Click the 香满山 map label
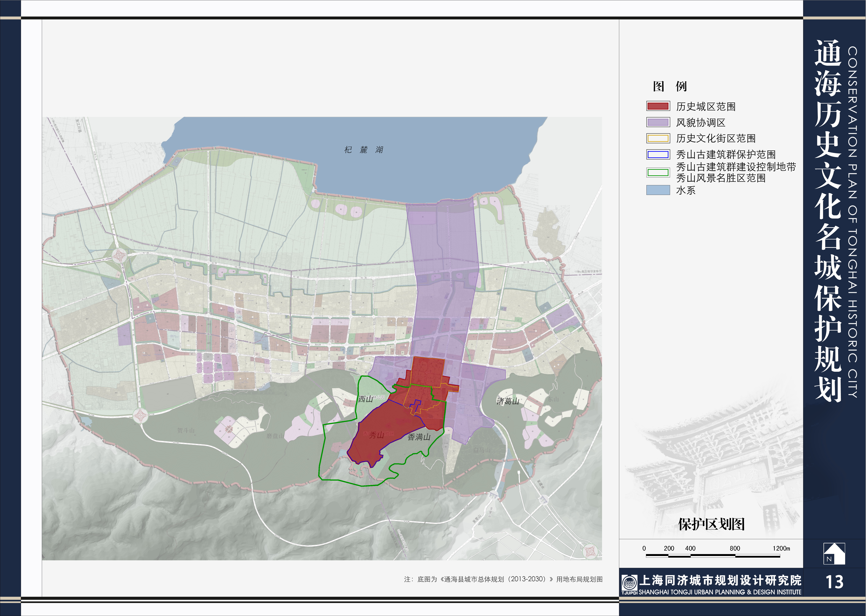866x616 pixels. click(x=419, y=437)
